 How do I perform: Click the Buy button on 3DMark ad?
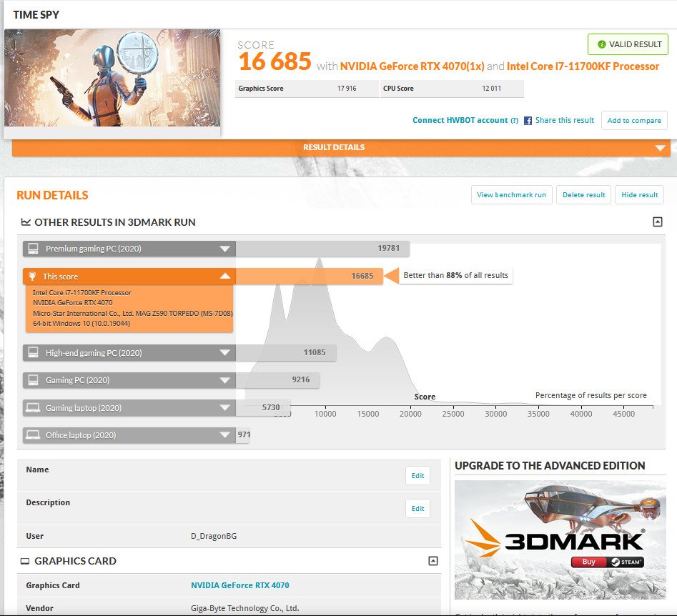click(589, 562)
